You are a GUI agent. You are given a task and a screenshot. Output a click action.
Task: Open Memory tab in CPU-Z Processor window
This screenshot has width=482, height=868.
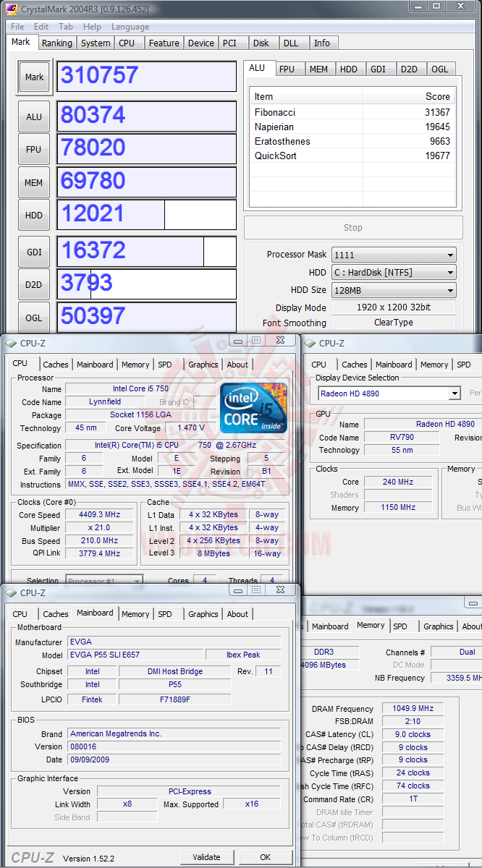click(x=135, y=365)
